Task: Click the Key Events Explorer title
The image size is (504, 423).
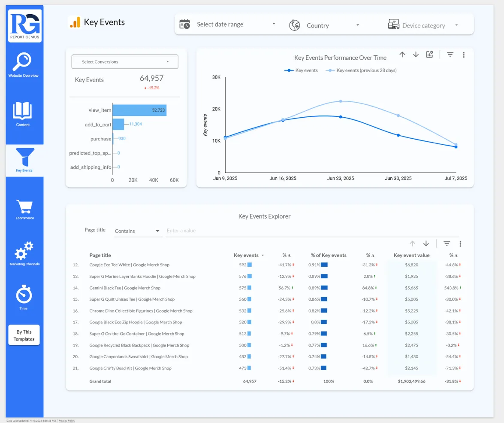Action: 264,216
